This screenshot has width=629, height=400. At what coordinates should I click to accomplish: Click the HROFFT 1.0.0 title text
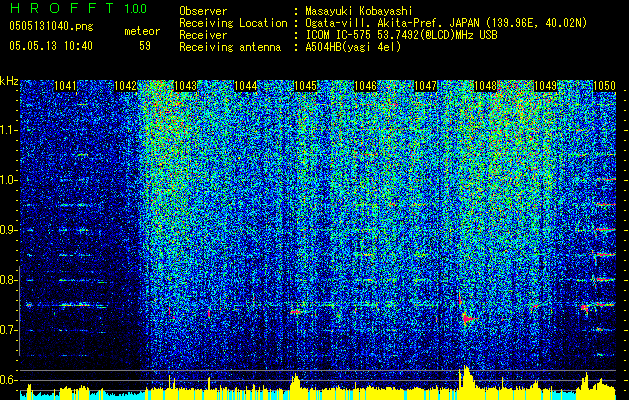pyautogui.click(x=78, y=8)
